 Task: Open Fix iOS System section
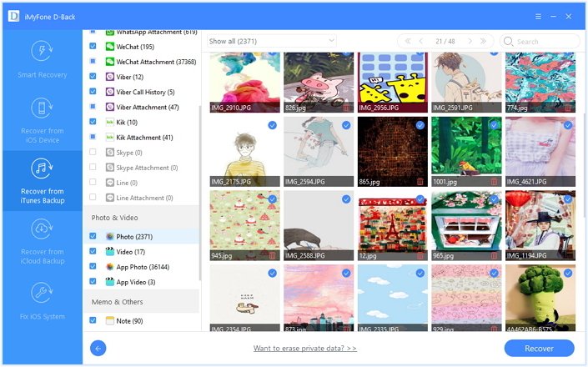pyautogui.click(x=42, y=301)
